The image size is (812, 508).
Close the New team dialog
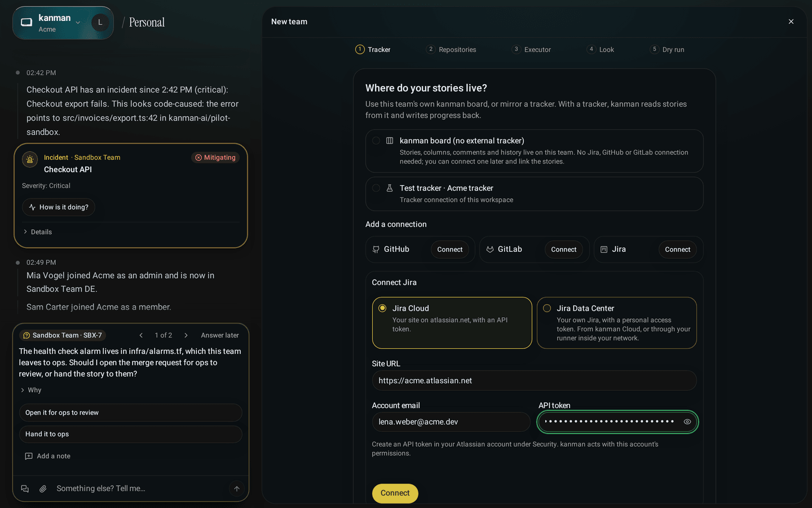tap(791, 21)
